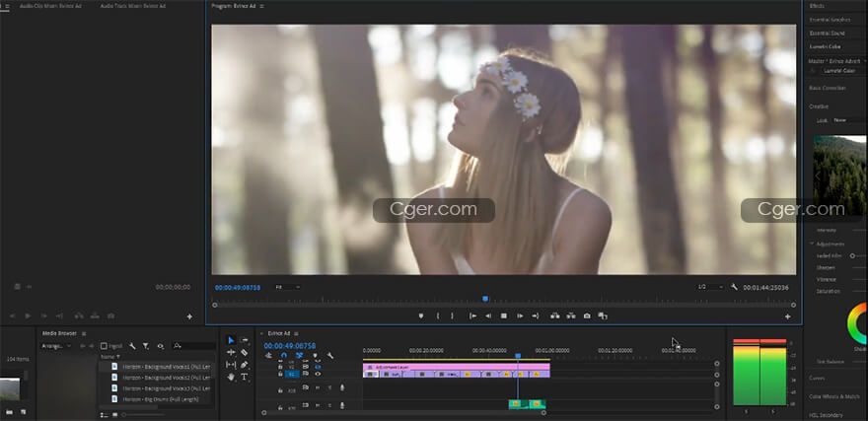868x421 pixels.
Task: Go to In point
Action: (x=472, y=316)
